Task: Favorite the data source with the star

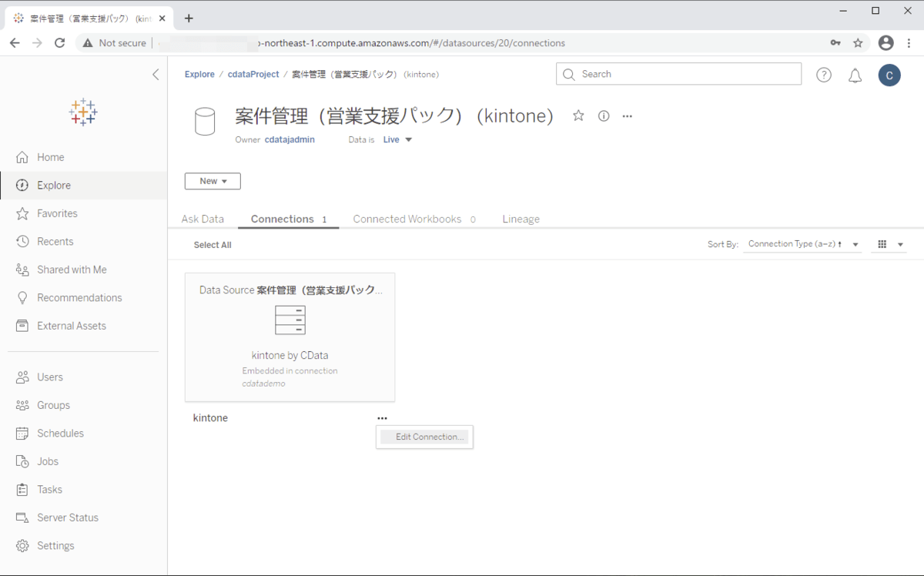Action: (578, 116)
